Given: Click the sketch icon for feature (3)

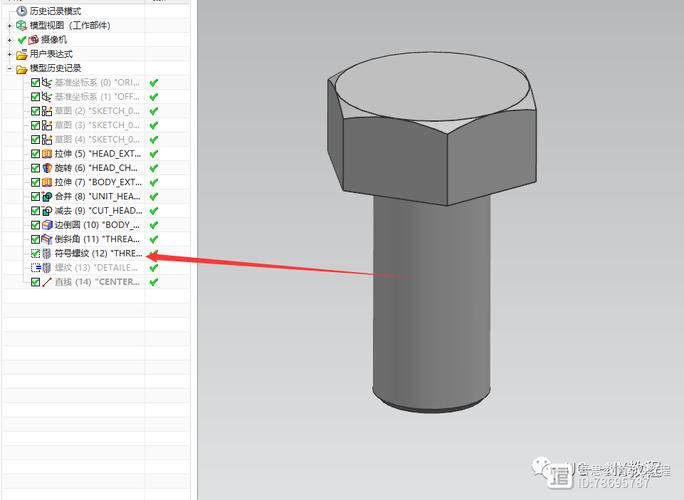Looking at the screenshot, I should (47, 125).
